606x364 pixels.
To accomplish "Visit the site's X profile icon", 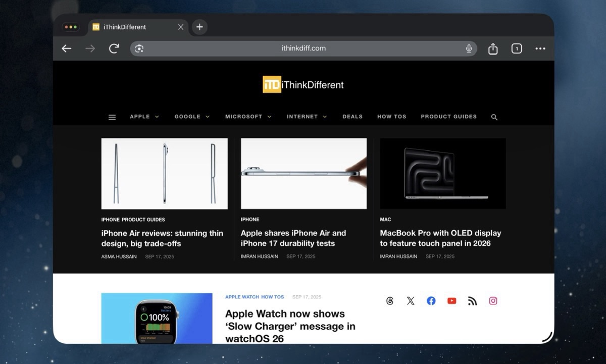I will (x=410, y=300).
